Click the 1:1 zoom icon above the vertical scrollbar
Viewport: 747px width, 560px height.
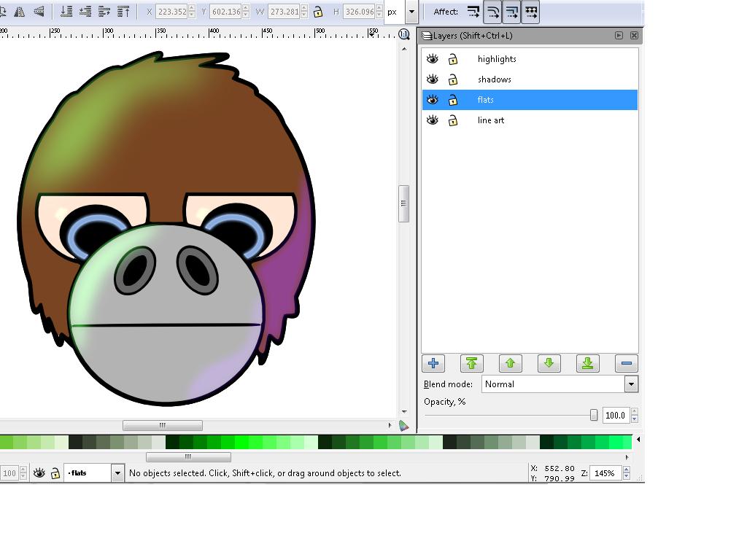404,34
